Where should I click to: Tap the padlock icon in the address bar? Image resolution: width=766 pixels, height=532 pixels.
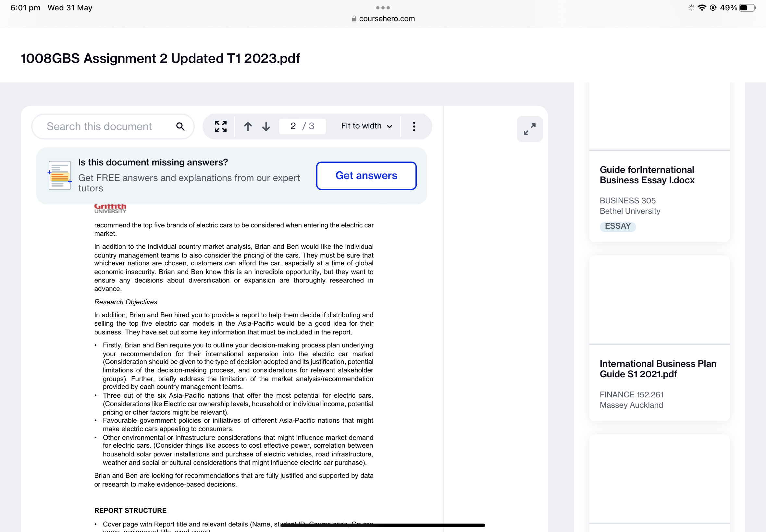tap(354, 19)
